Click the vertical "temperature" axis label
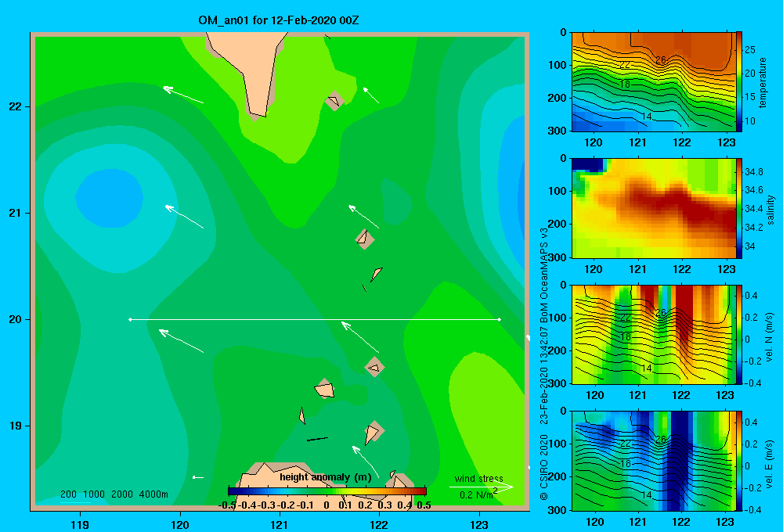This screenshot has height=532, width=783. [x=763, y=82]
